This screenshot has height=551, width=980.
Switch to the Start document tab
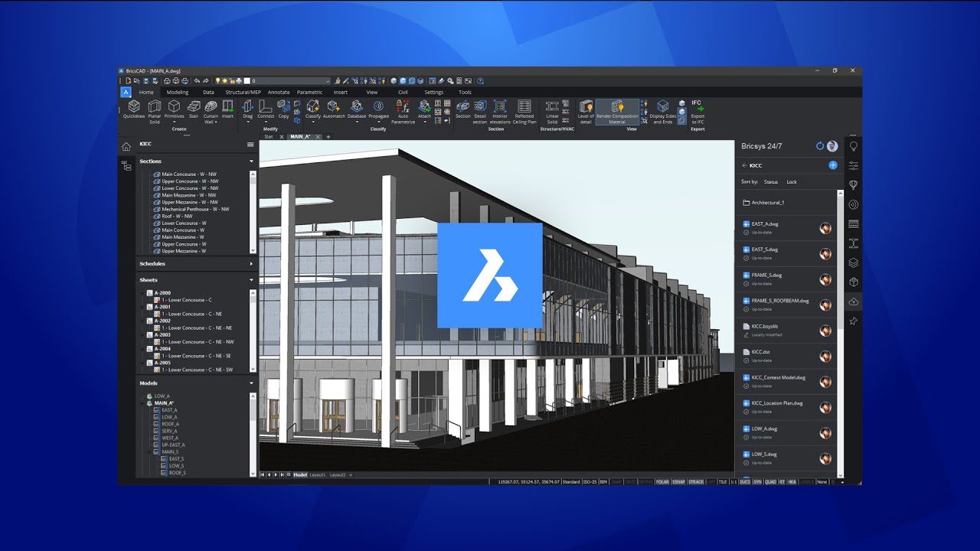(x=269, y=136)
